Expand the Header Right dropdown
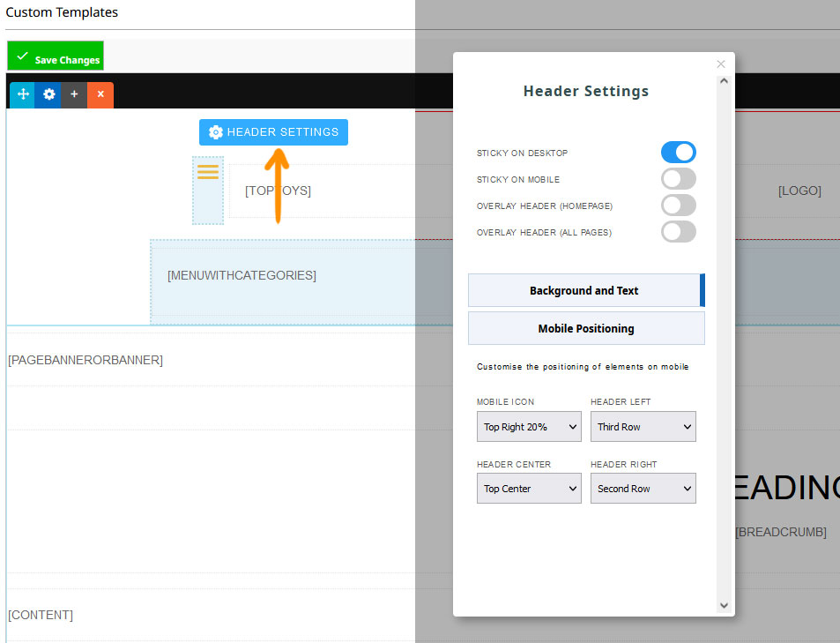This screenshot has height=643, width=840. pos(643,489)
